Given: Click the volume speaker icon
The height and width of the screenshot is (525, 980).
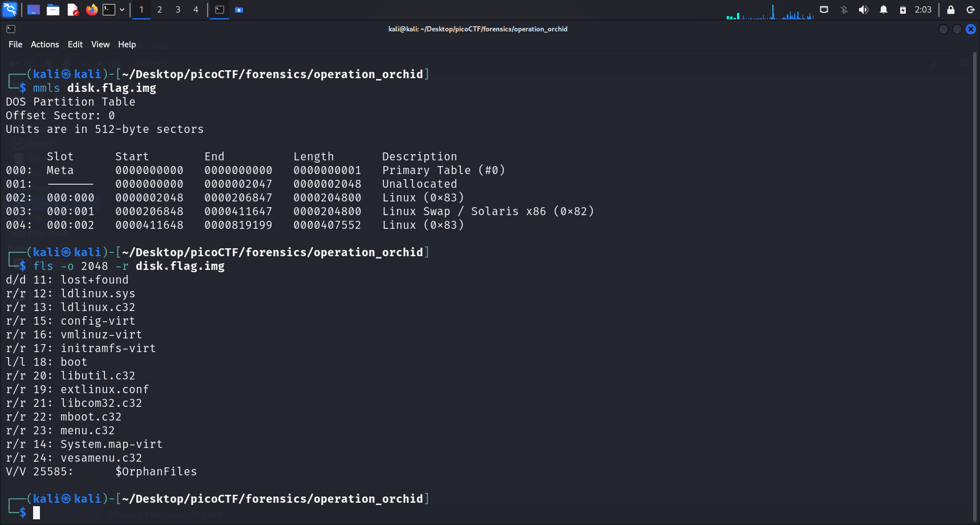Looking at the screenshot, I should [863, 10].
